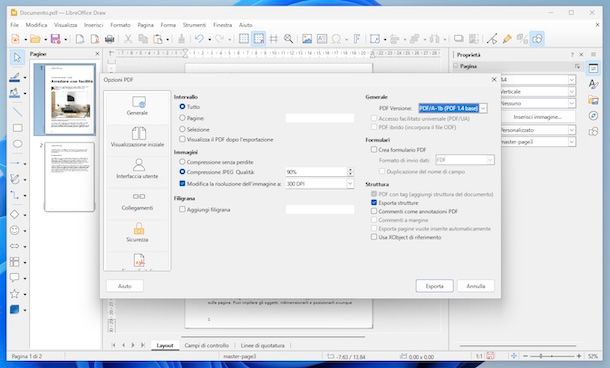Click the Inserisci immagine button
The image size is (610, 368).
pos(538,117)
